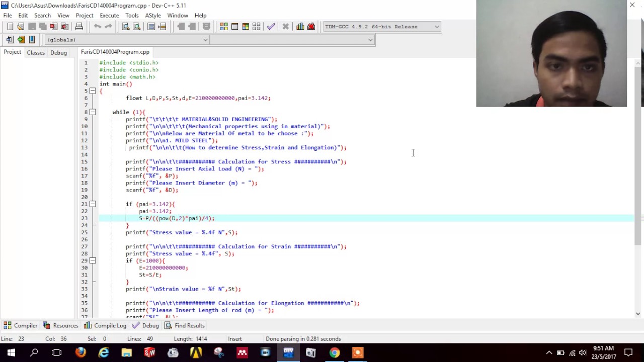The width and height of the screenshot is (644, 362).
Task: Open the Tools menu
Action: 132,16
